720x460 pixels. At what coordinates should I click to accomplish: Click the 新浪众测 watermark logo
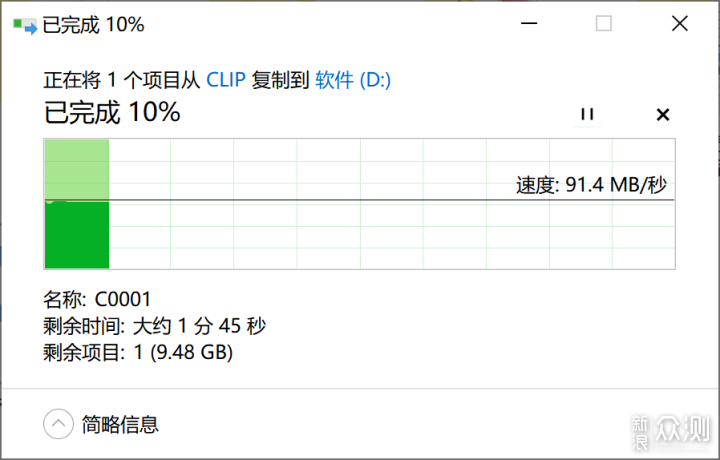tap(671, 431)
